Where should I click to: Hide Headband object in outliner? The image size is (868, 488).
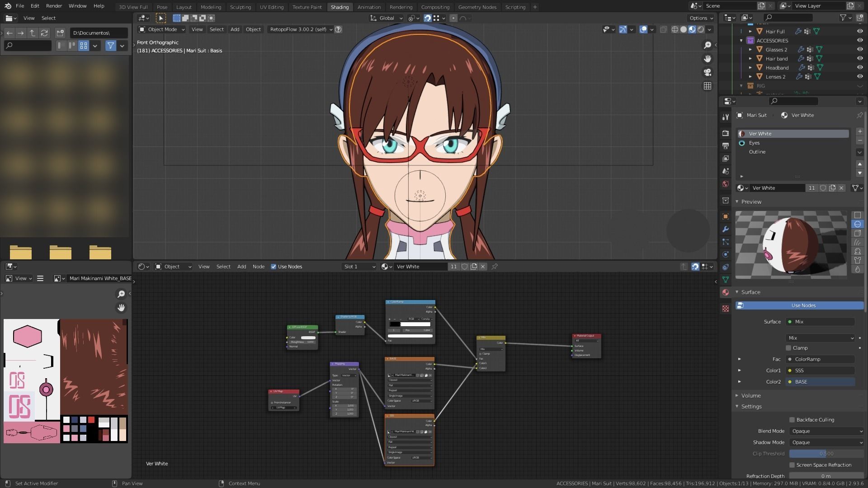tap(860, 67)
